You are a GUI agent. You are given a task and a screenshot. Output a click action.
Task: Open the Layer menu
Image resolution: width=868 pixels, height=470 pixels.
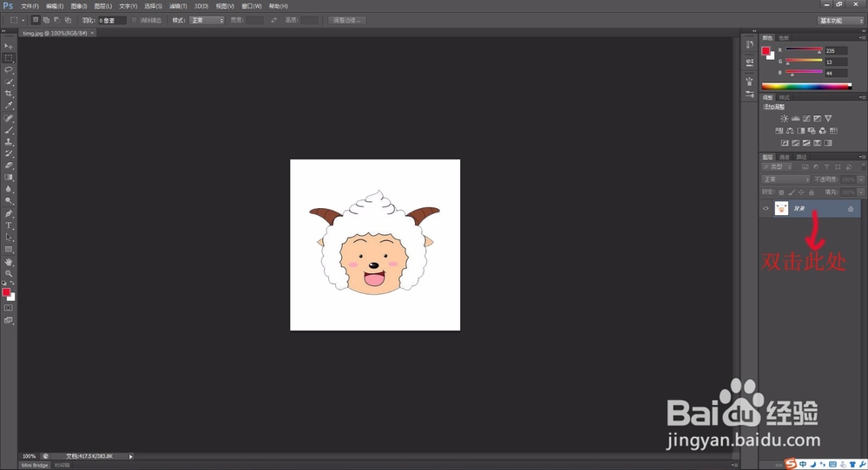[103, 6]
